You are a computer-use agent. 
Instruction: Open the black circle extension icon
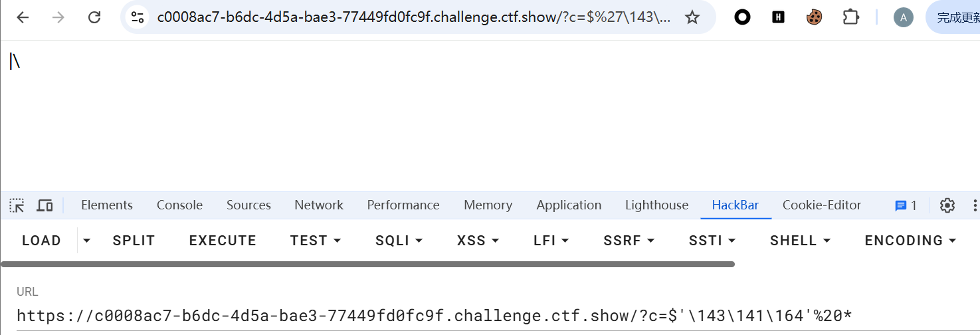click(x=742, y=18)
